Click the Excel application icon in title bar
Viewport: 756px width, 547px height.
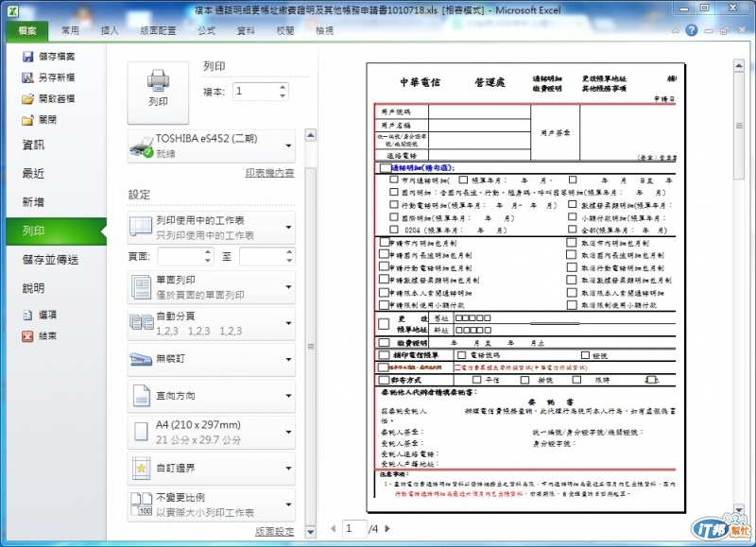[x=13, y=10]
